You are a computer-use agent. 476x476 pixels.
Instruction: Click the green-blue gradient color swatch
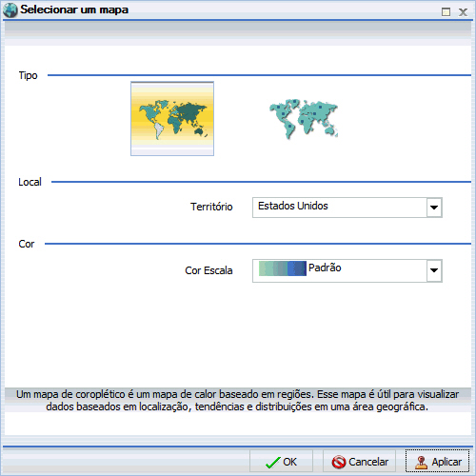click(283, 268)
